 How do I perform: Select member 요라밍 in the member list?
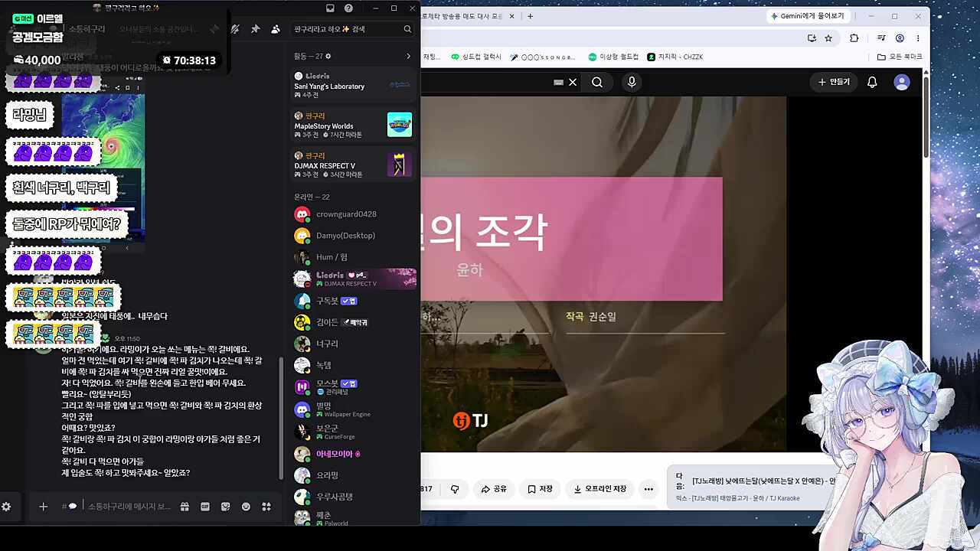353,475
